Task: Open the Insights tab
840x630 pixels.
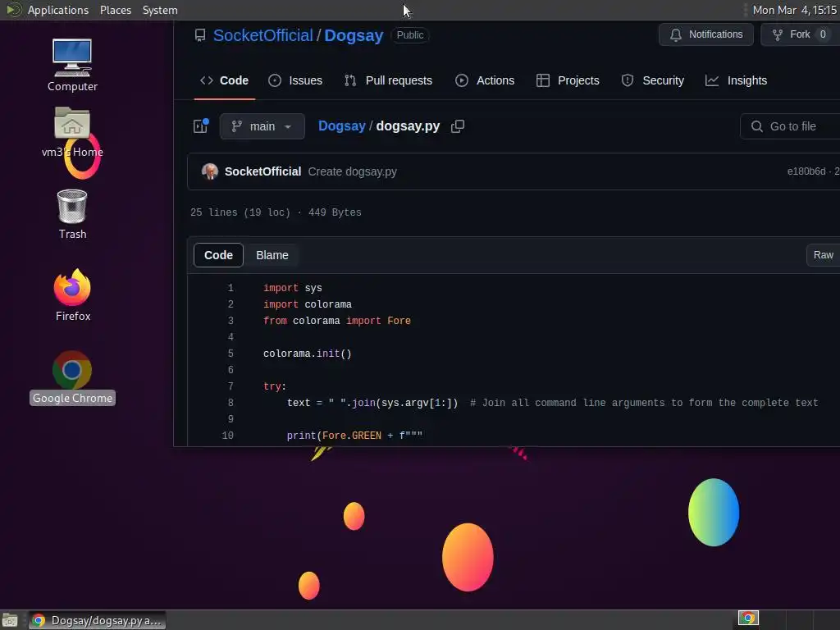Action: tap(737, 80)
